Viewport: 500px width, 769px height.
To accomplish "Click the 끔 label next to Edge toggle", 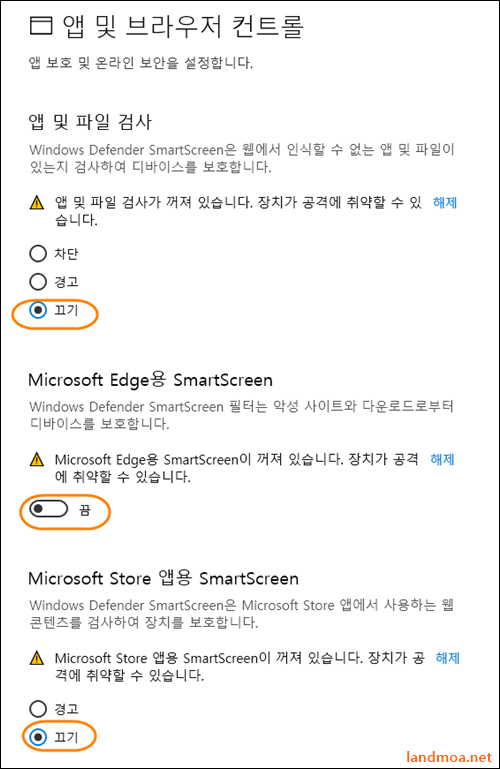I will coord(85,510).
